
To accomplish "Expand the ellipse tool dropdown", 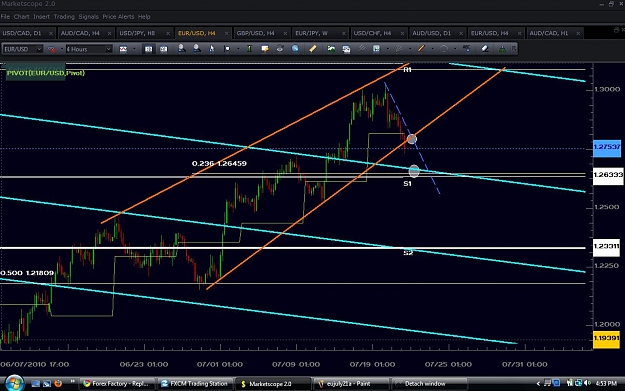I will 455,49.
